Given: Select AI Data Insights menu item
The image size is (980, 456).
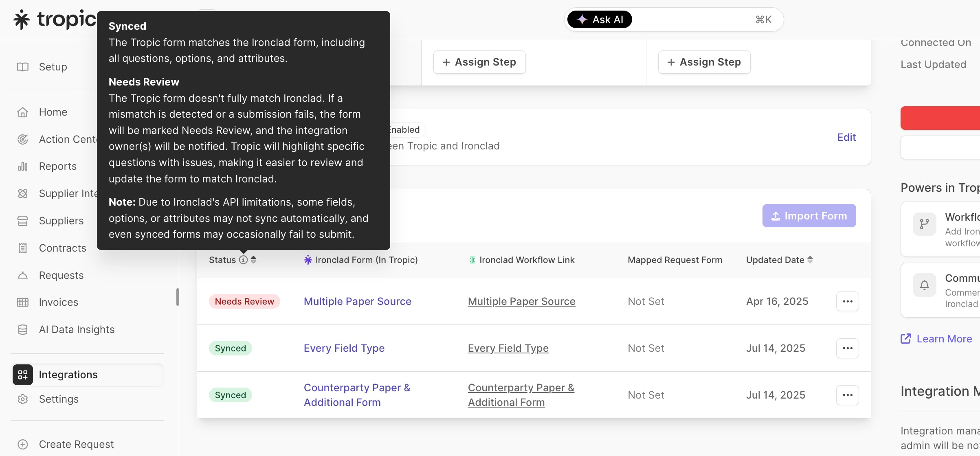Looking at the screenshot, I should [77, 329].
